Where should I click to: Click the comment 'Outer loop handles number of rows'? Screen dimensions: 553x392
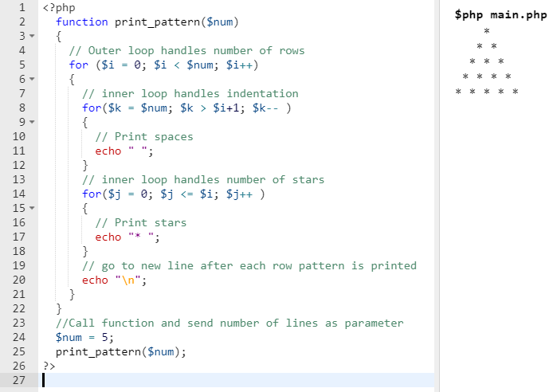click(x=186, y=51)
